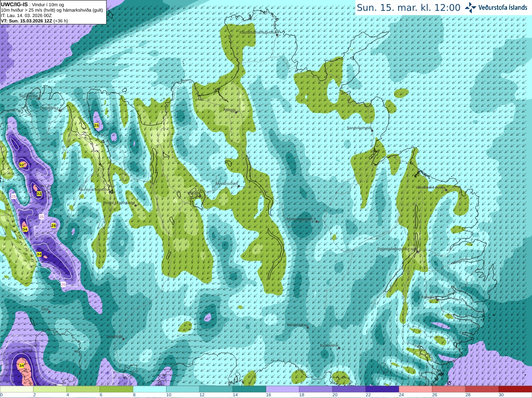Click the Veðurstofa Íslands logo icon

470,7
